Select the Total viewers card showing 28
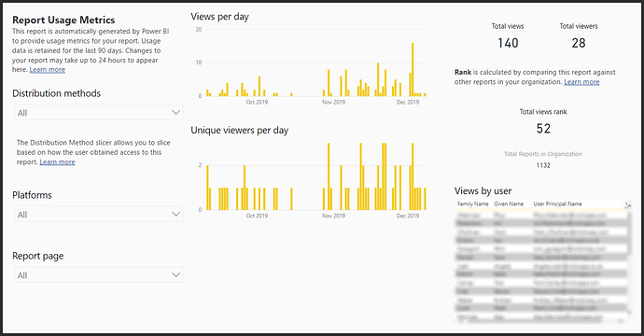The width and height of the screenshot is (644, 336). (579, 37)
